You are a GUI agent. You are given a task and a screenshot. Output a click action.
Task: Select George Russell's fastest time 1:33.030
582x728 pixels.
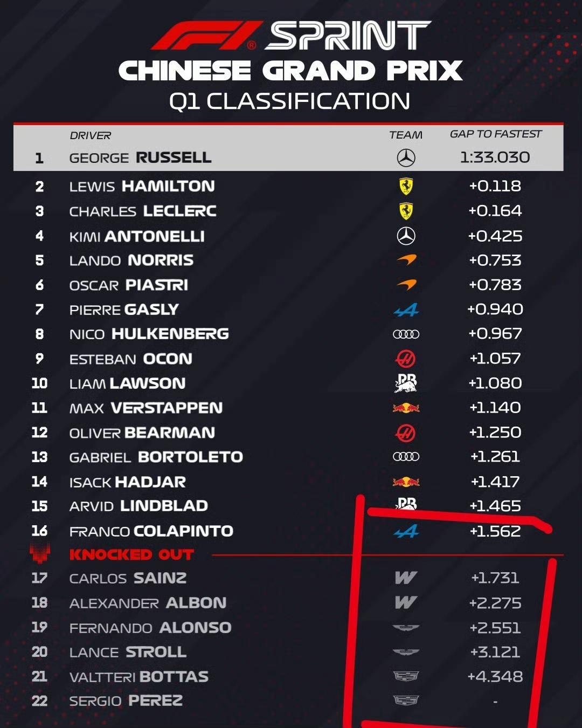point(495,157)
